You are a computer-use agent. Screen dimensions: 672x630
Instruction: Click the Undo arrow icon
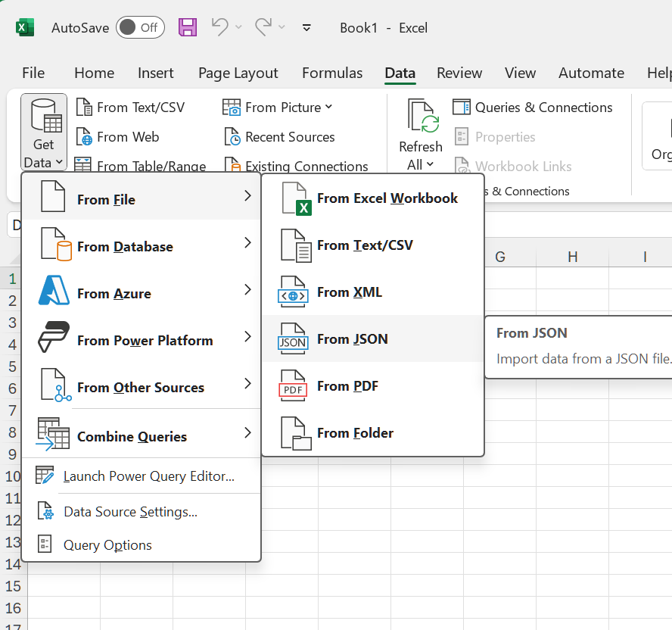[x=220, y=27]
